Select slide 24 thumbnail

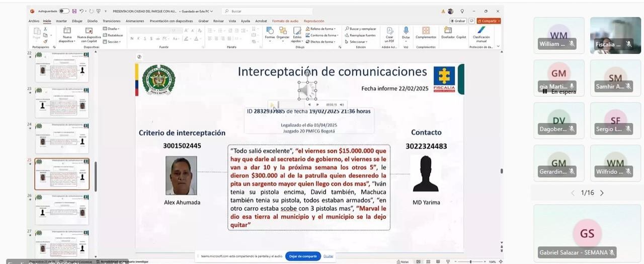click(x=62, y=138)
